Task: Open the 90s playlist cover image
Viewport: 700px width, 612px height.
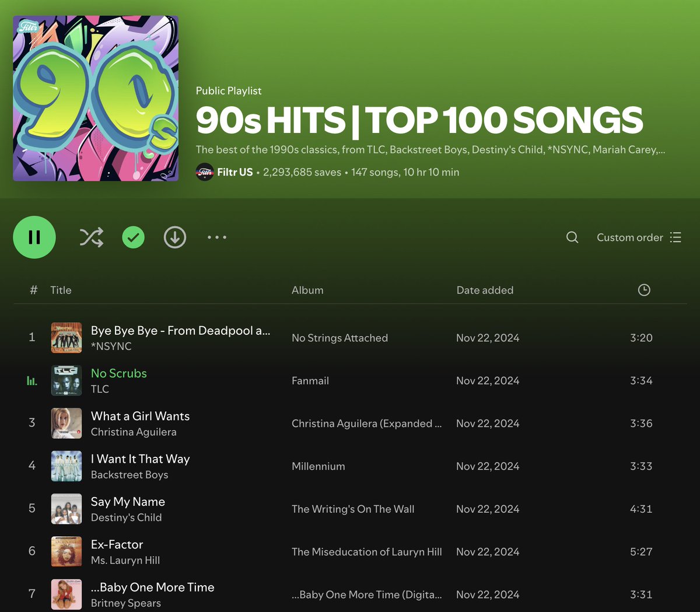Action: 96,99
